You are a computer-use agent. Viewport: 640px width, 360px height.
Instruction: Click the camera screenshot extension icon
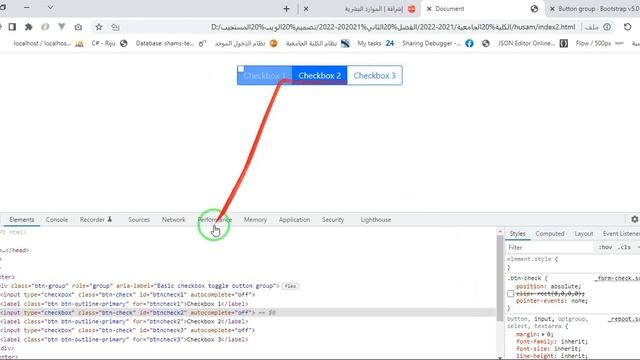78,27
